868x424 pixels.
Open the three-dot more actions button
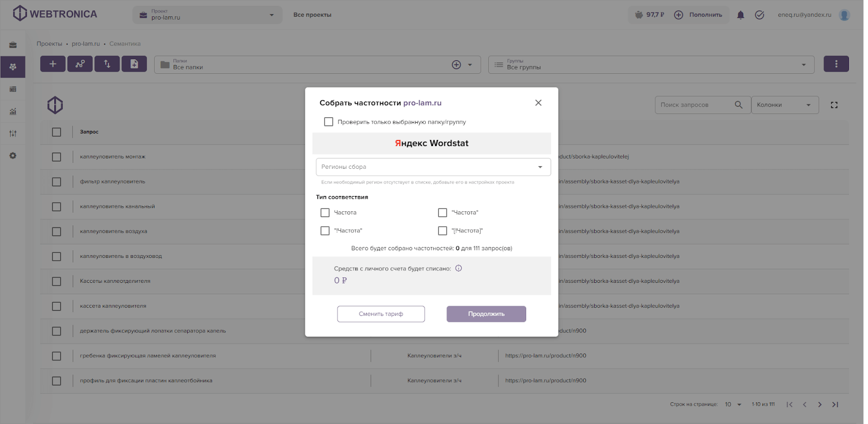[836, 64]
